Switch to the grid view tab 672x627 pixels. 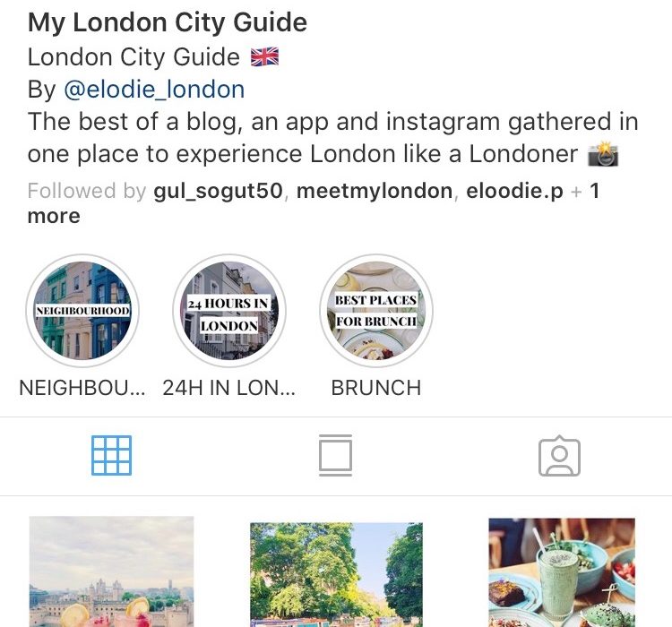pos(111,455)
